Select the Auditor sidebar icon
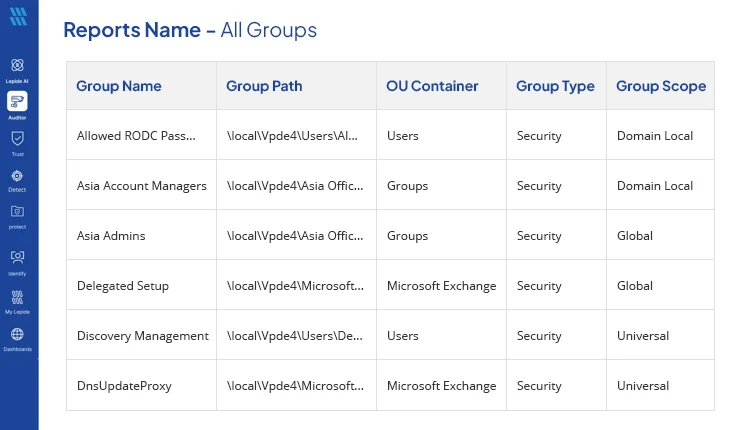731x430 pixels. [x=17, y=101]
